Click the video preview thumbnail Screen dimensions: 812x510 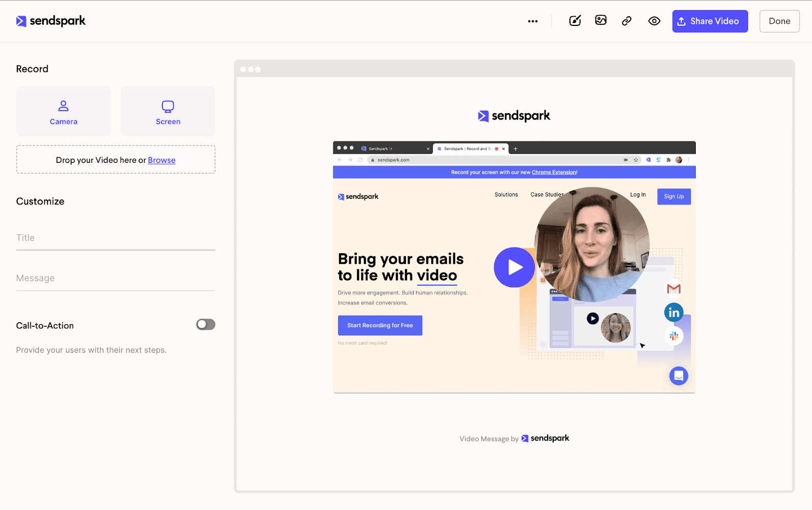pos(514,267)
